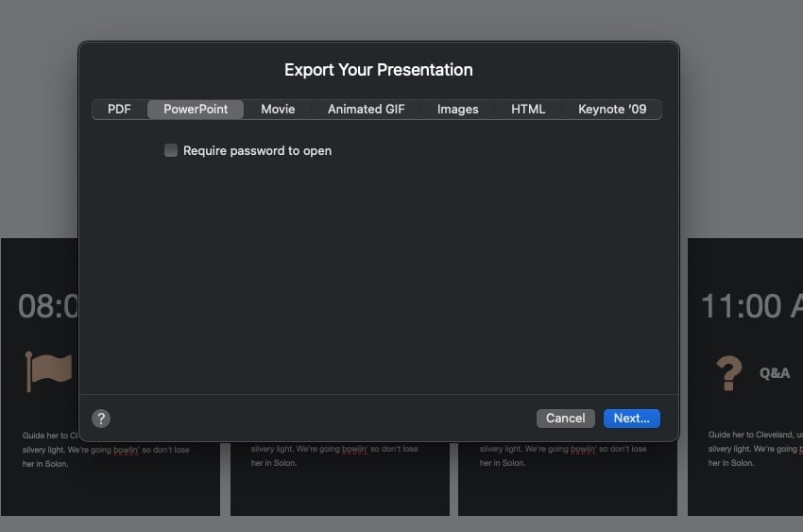
Task: Choose the Animated GIF tab
Action: click(x=366, y=110)
